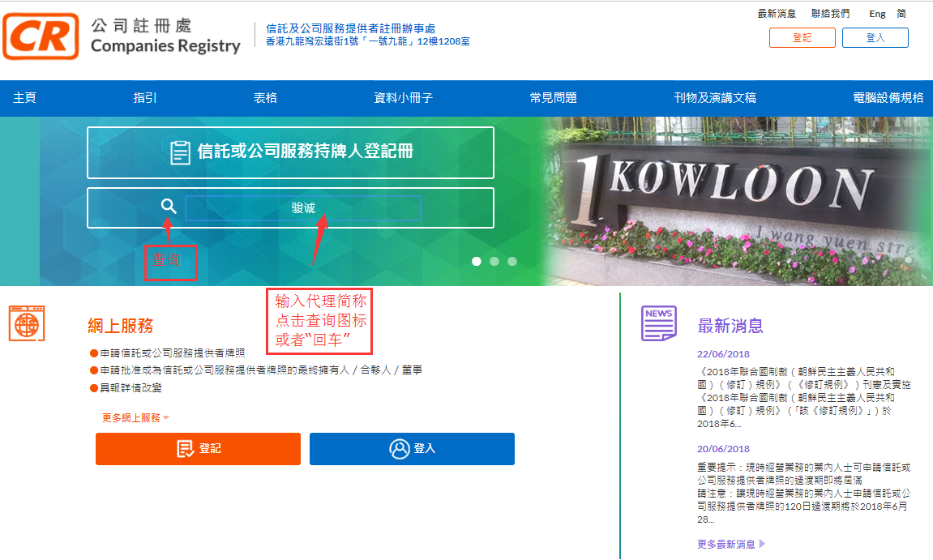
Task: Open 聯絡我們 link in header
Action: [831, 14]
